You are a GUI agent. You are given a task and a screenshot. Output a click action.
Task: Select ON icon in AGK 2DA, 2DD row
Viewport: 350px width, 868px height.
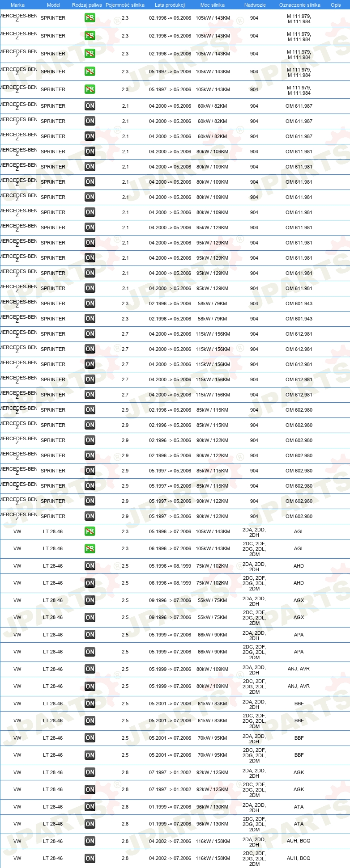tap(90, 772)
